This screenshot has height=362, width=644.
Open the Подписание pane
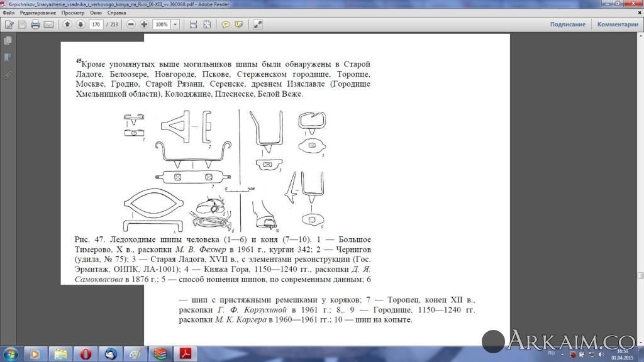point(567,25)
